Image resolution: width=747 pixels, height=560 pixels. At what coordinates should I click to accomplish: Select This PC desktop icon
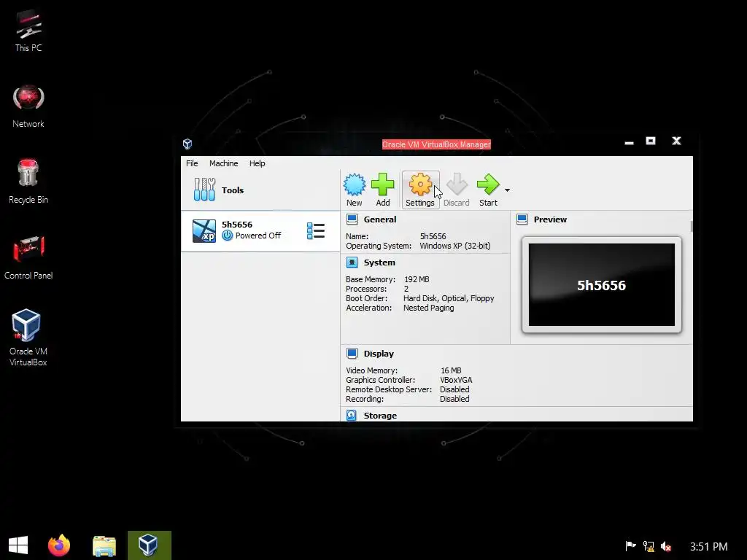pyautogui.click(x=28, y=31)
